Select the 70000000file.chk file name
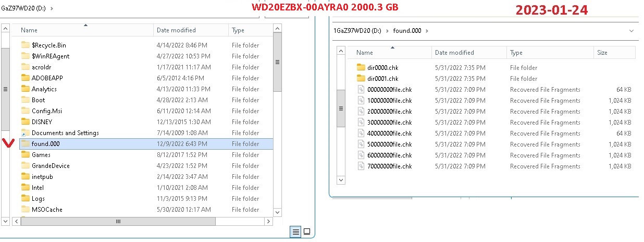The image size is (644, 242). pyautogui.click(x=389, y=166)
